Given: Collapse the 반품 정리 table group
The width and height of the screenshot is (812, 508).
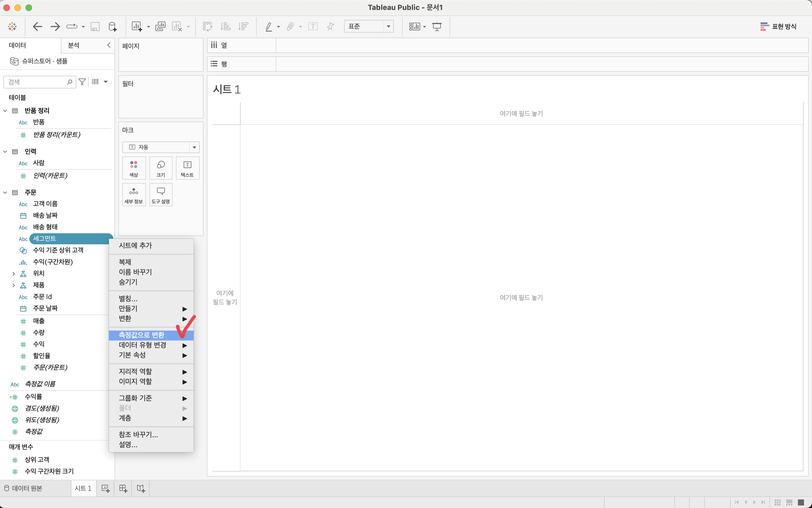Looking at the screenshot, I should (x=5, y=111).
